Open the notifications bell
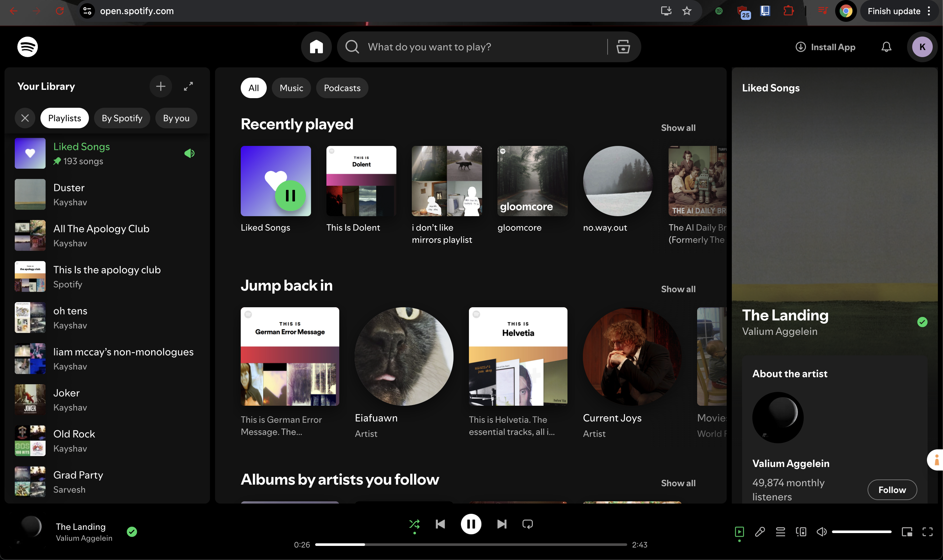This screenshot has height=560, width=943. coord(886,47)
